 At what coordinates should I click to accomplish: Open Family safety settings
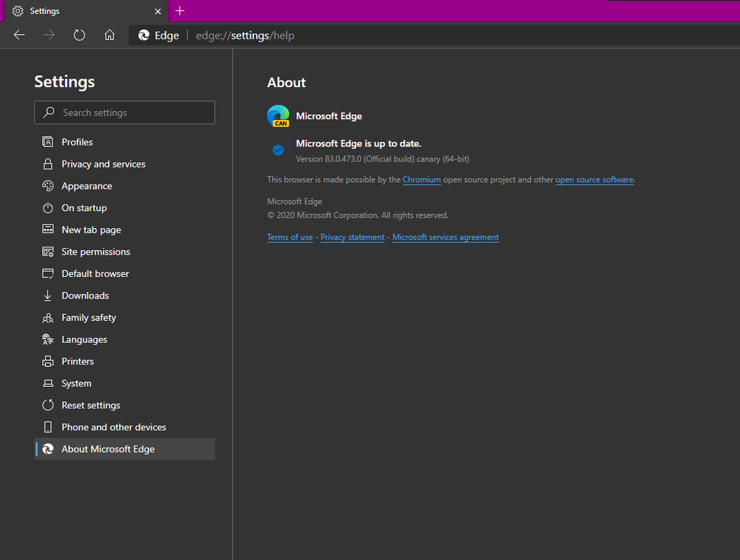point(124,318)
